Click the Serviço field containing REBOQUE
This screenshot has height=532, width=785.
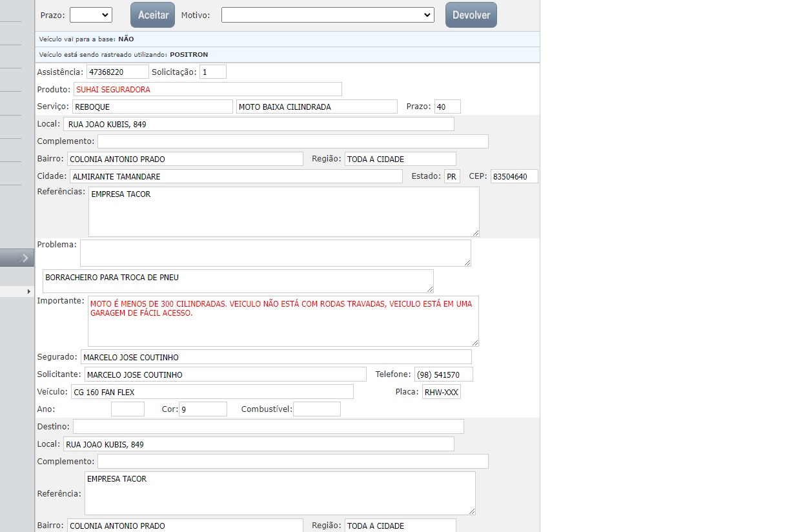152,107
